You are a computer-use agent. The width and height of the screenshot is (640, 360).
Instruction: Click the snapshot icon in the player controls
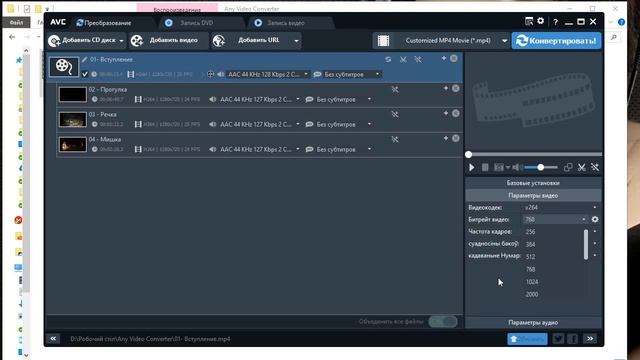point(499,167)
